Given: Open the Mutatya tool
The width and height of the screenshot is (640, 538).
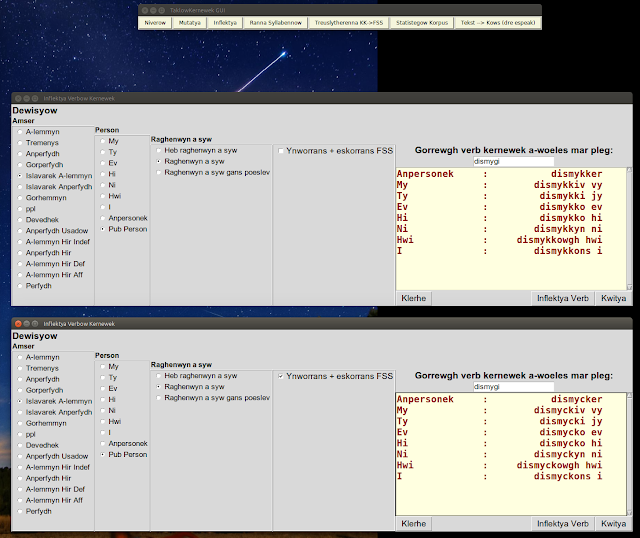Looking at the screenshot, I should (x=189, y=23).
